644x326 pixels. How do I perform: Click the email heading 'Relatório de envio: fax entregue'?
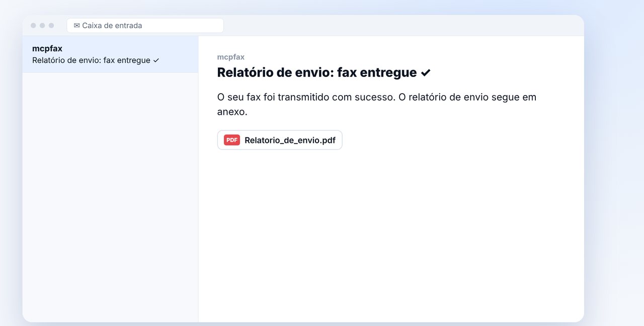[324, 72]
